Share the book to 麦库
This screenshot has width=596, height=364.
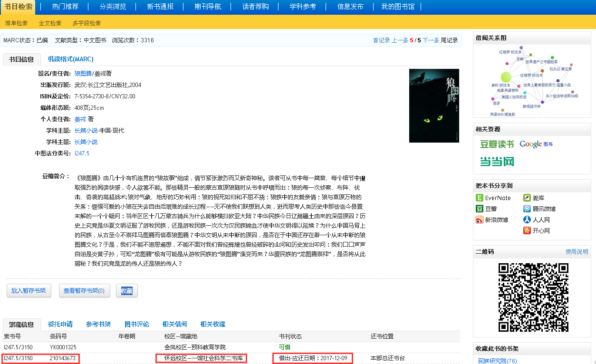(x=534, y=198)
